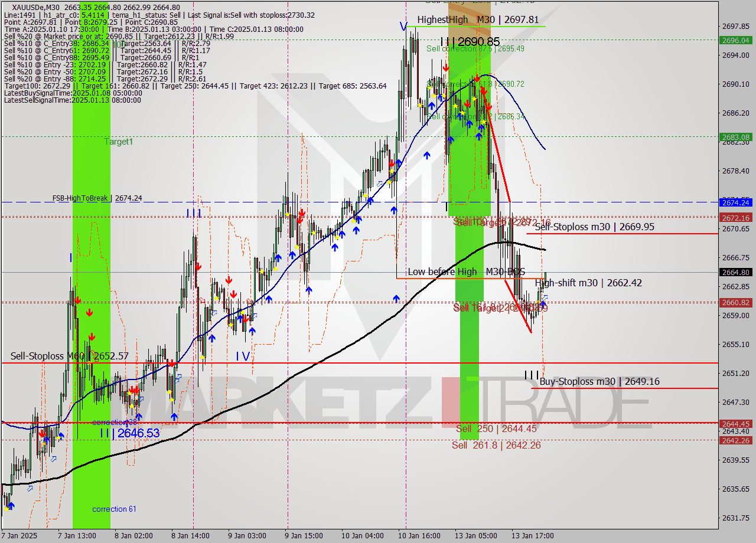
Task: Click the LatestSellSignalTime info line
Action: [73, 100]
